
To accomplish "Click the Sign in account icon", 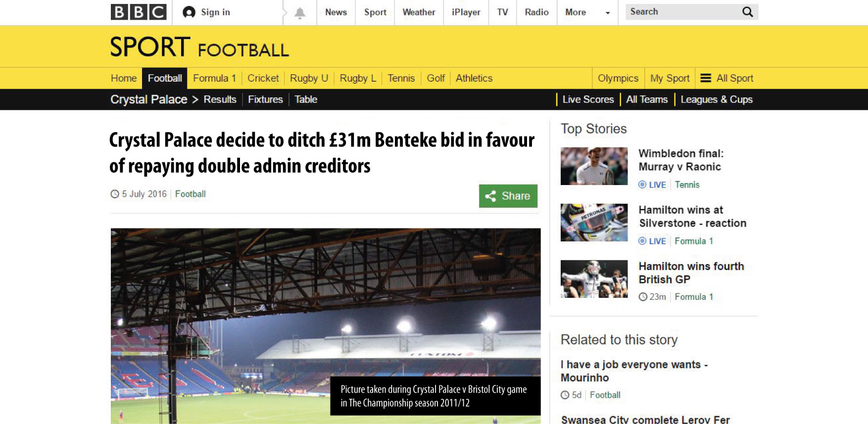I will 189,12.
